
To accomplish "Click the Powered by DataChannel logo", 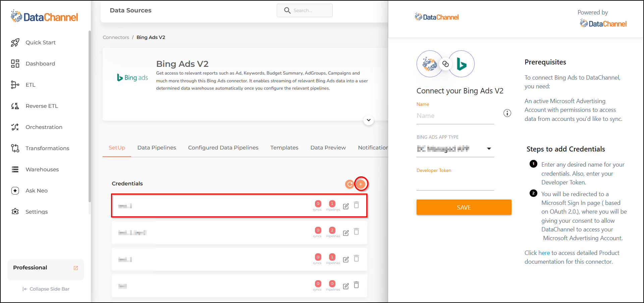I will pyautogui.click(x=603, y=24).
